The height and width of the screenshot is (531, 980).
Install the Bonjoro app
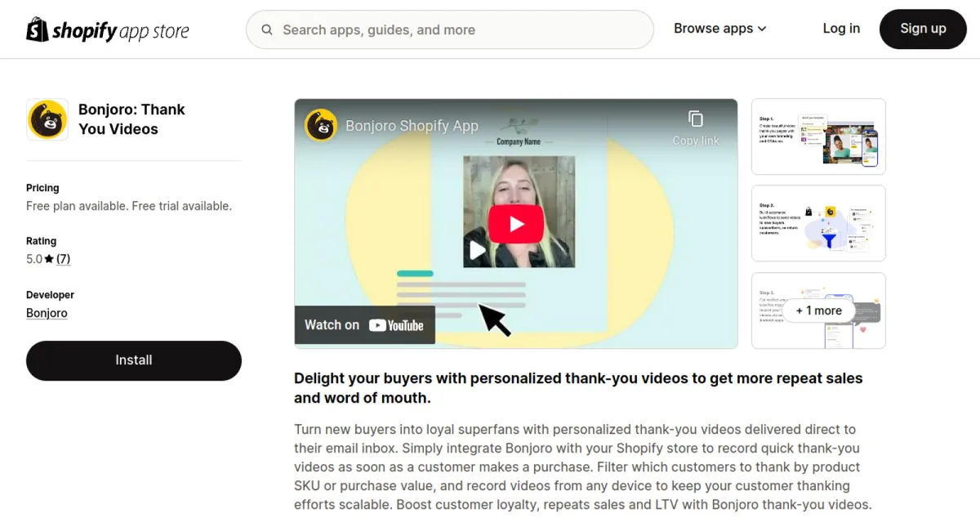tap(134, 360)
